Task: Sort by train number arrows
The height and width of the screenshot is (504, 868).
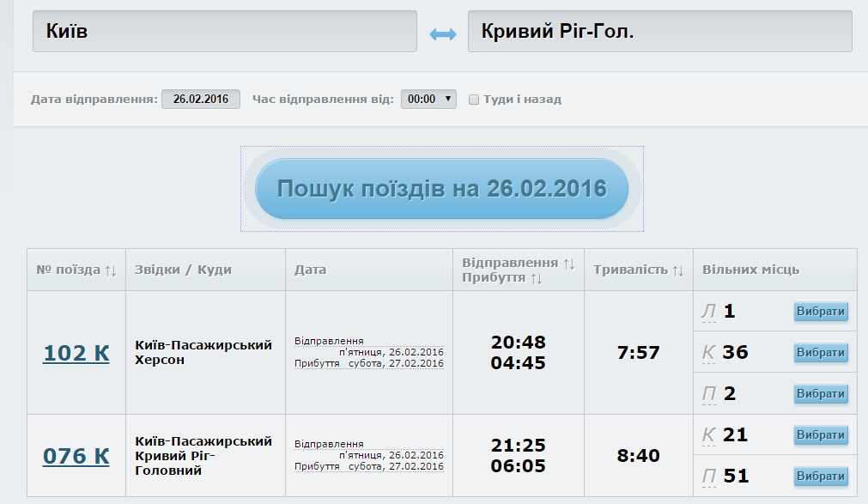Action: click(111, 270)
